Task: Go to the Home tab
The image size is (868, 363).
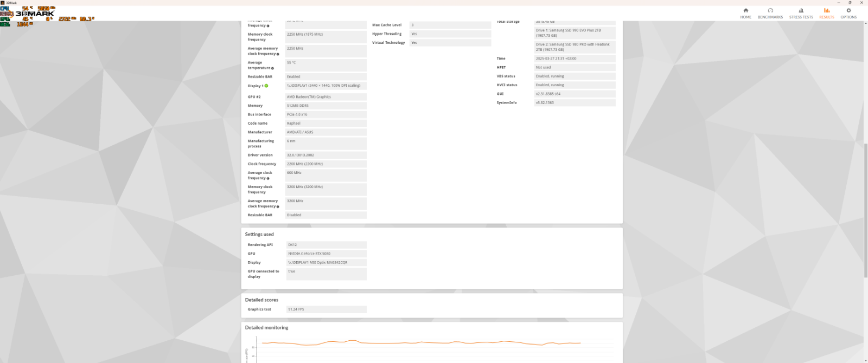Action: (x=746, y=13)
